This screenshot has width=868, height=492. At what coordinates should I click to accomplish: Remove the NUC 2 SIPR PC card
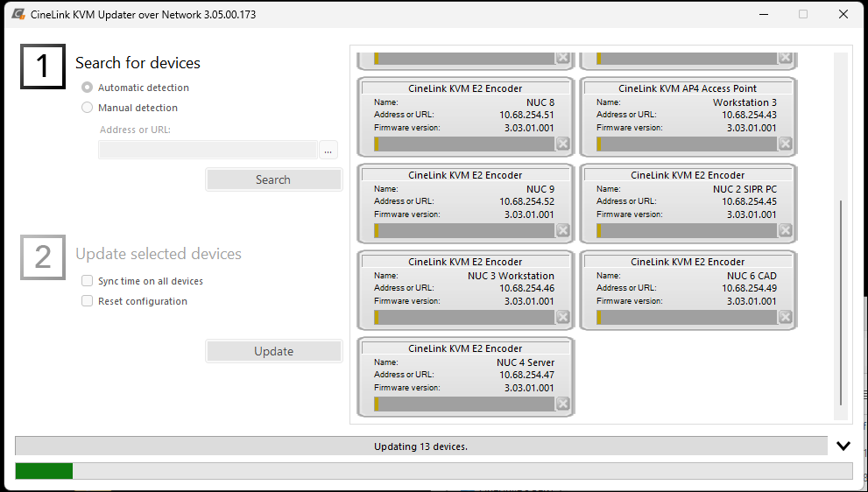(785, 230)
